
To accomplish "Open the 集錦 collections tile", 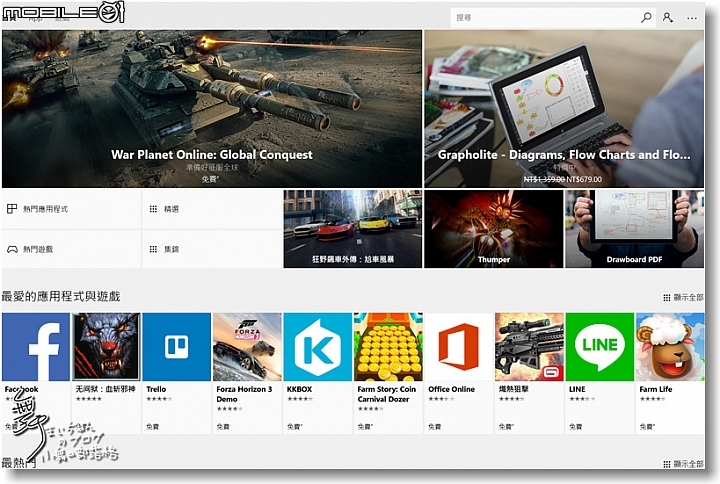I will pyautogui.click(x=212, y=249).
